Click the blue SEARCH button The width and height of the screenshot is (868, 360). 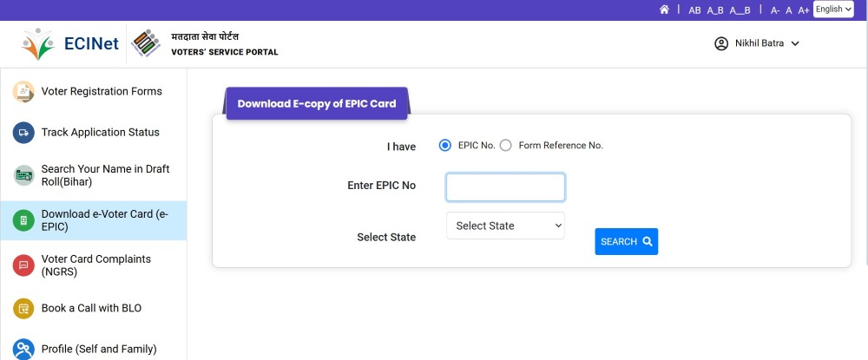point(626,241)
